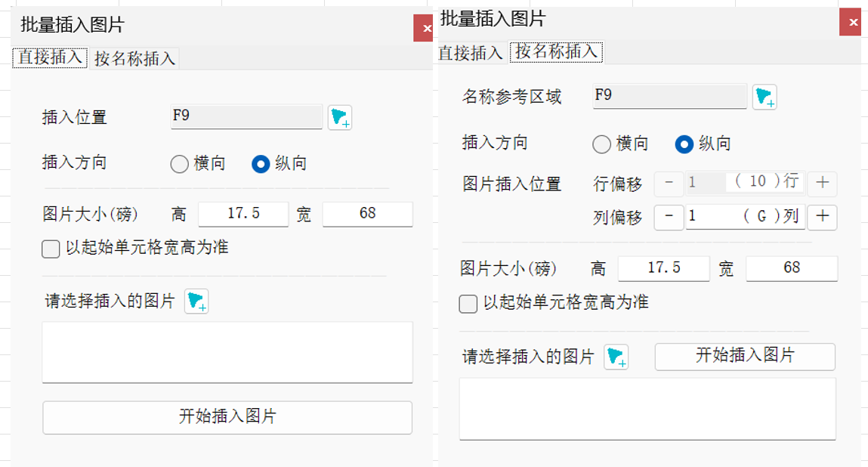Select 纵向 radio in the right dialog
Image resolution: width=868 pixels, height=467 pixels.
point(684,144)
